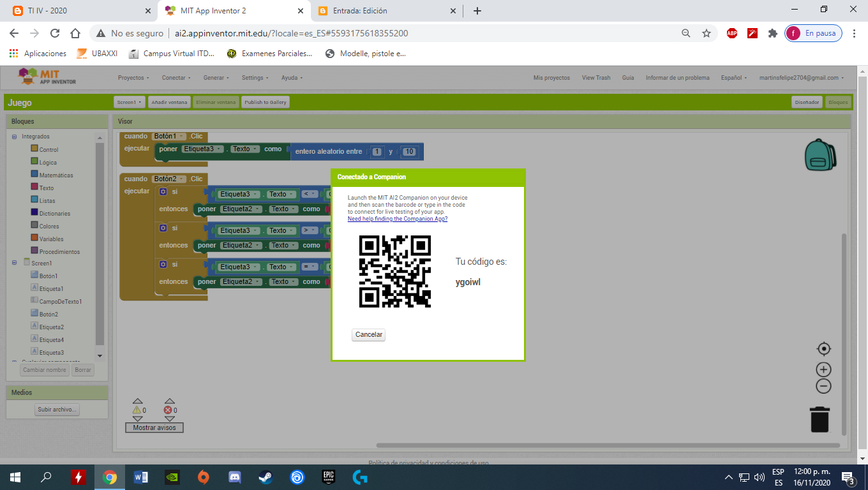Select Etiqueta1 component in tree
The width and height of the screenshot is (868, 490).
point(51,288)
